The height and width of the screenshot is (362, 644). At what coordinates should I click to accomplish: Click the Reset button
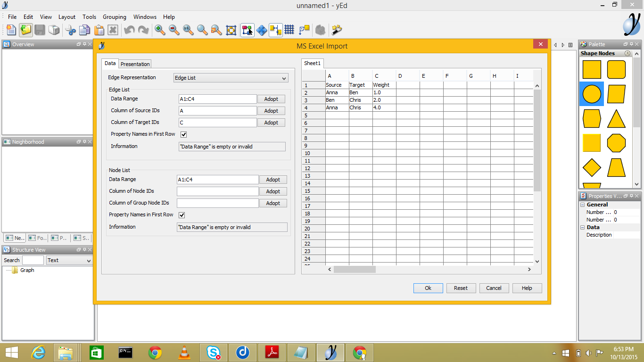461,288
